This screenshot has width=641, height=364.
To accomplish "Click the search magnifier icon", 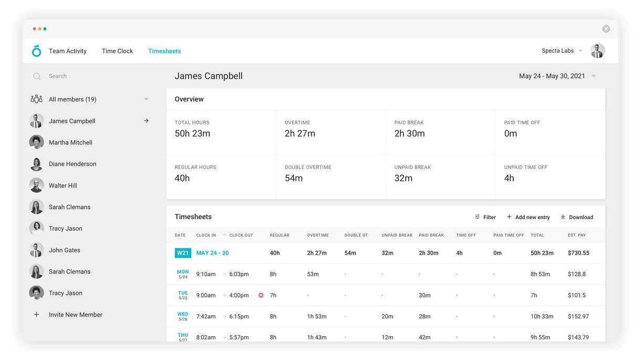I will pyautogui.click(x=37, y=76).
